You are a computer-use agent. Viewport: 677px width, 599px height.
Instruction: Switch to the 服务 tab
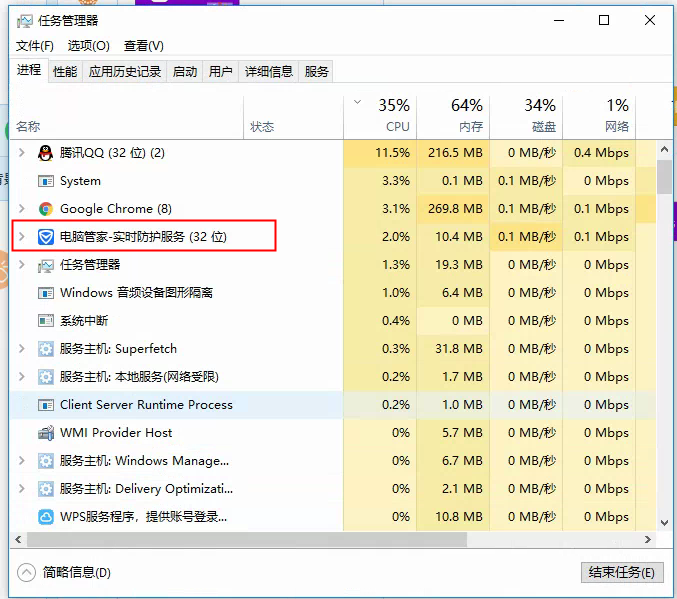point(316,71)
